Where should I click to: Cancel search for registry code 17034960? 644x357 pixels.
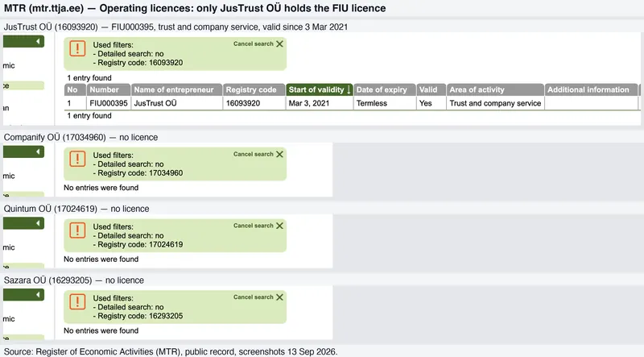258,154
